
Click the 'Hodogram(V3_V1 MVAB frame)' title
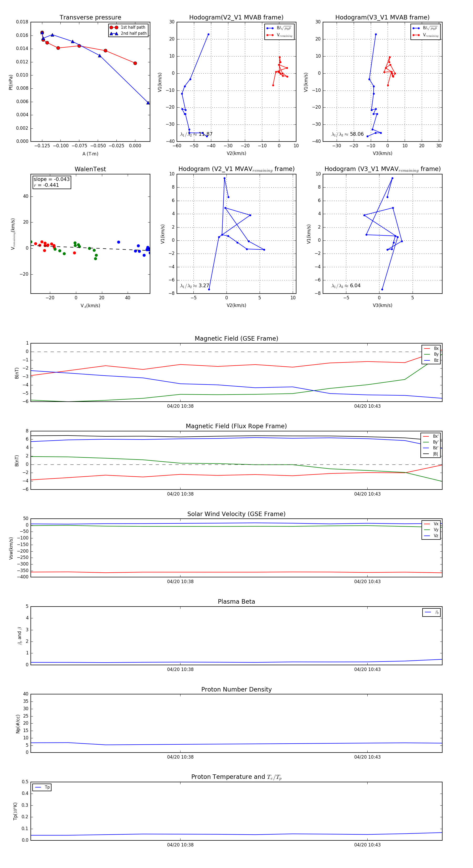click(x=382, y=18)
